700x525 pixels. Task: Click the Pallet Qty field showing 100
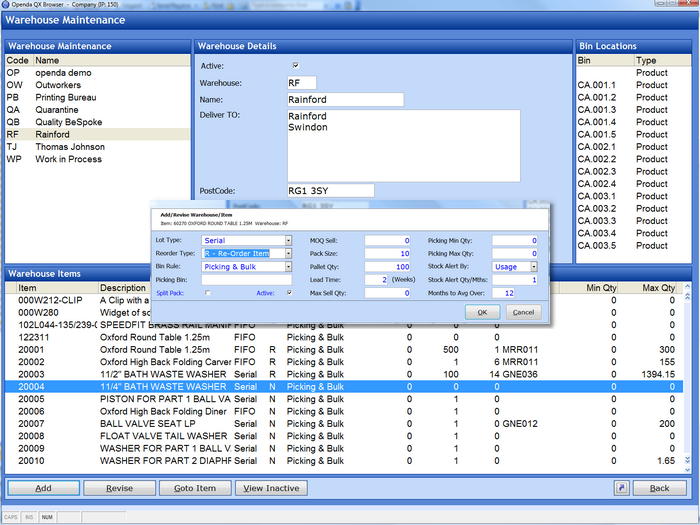[388, 267]
